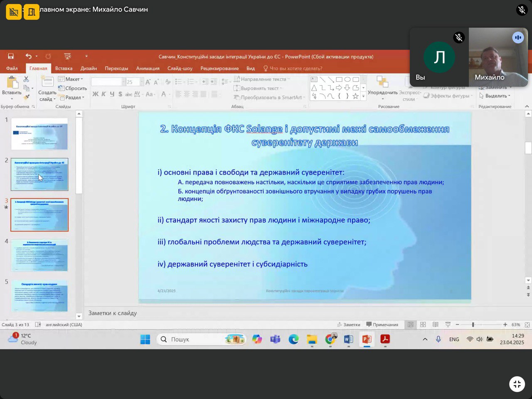The image size is (532, 399).
Task: Expand the shapes gallery more arrow
Action: pos(364,96)
